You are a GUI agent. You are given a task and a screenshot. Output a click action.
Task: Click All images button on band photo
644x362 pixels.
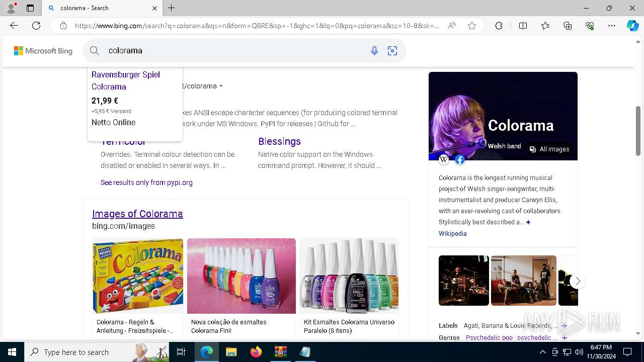(x=549, y=149)
